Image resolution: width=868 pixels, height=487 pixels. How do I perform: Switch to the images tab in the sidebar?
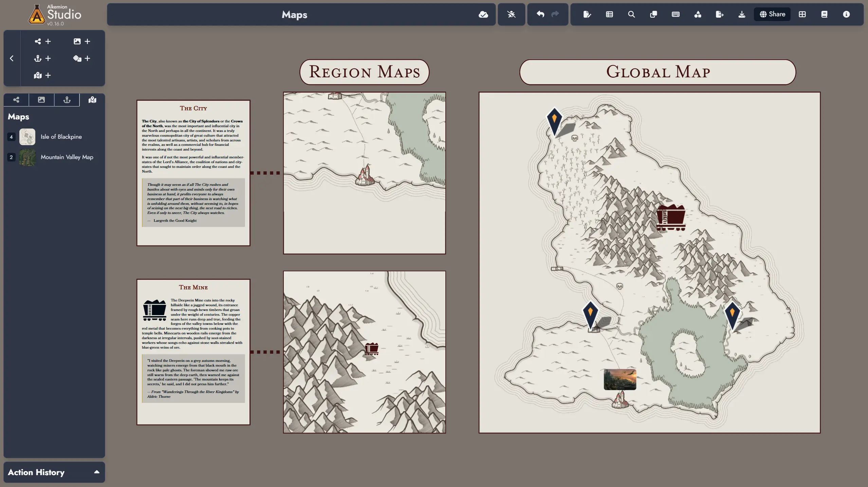[41, 100]
